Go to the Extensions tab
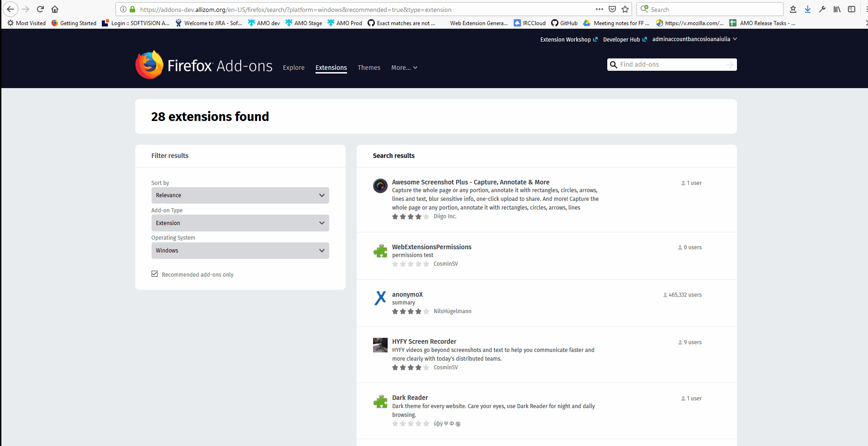Screen dimensions: 868x446 click(x=331, y=68)
